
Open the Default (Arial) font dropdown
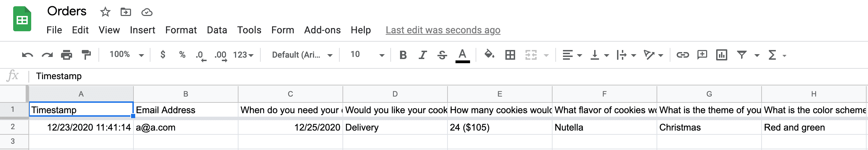pos(302,55)
